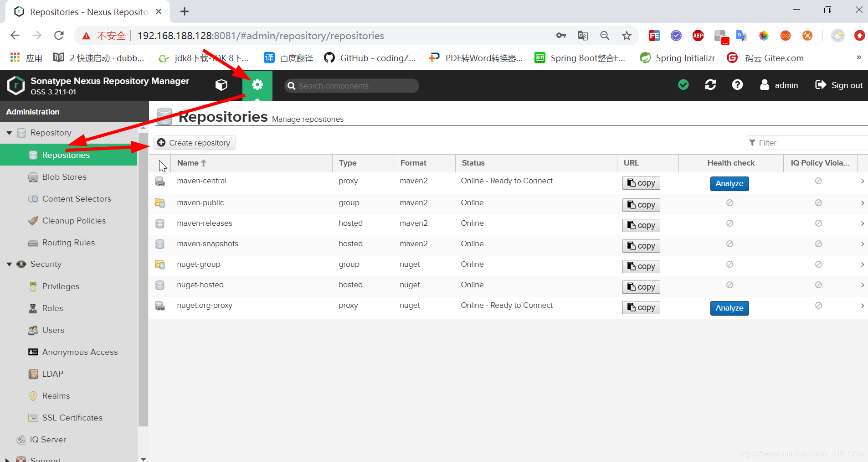Image resolution: width=868 pixels, height=462 pixels.
Task: Select Repositories in sidebar
Action: (x=68, y=155)
